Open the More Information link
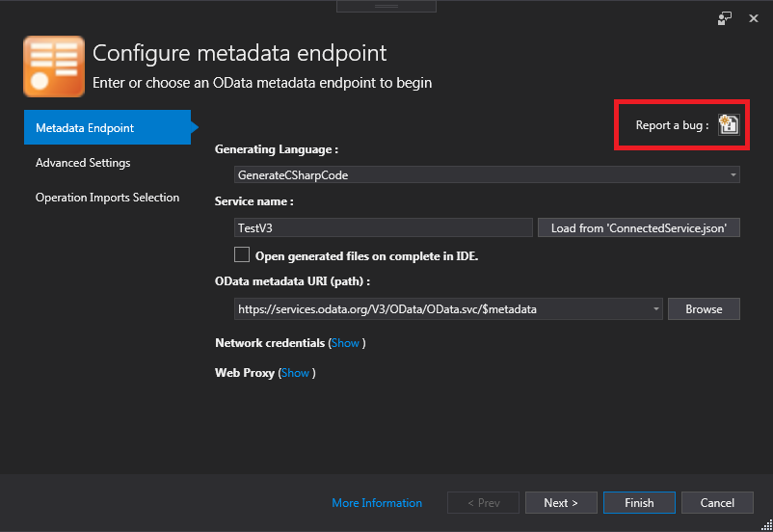 click(377, 503)
